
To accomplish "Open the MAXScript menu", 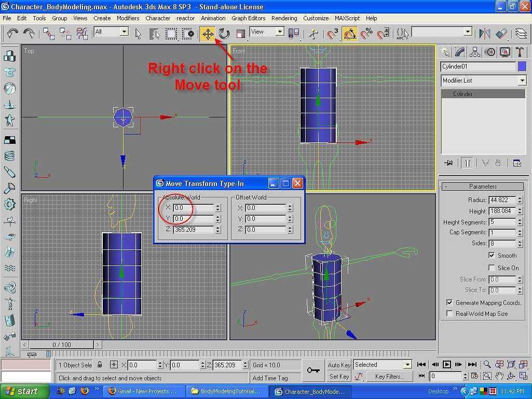I will [x=347, y=18].
